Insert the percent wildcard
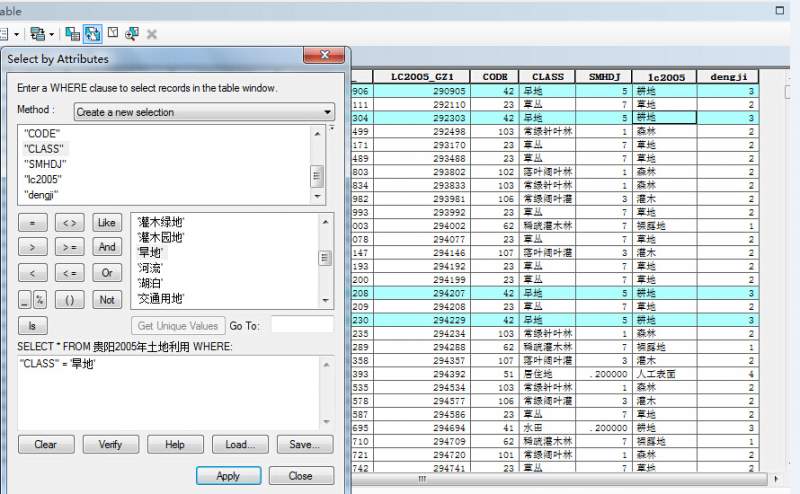The height and width of the screenshot is (494, 800). [40, 300]
